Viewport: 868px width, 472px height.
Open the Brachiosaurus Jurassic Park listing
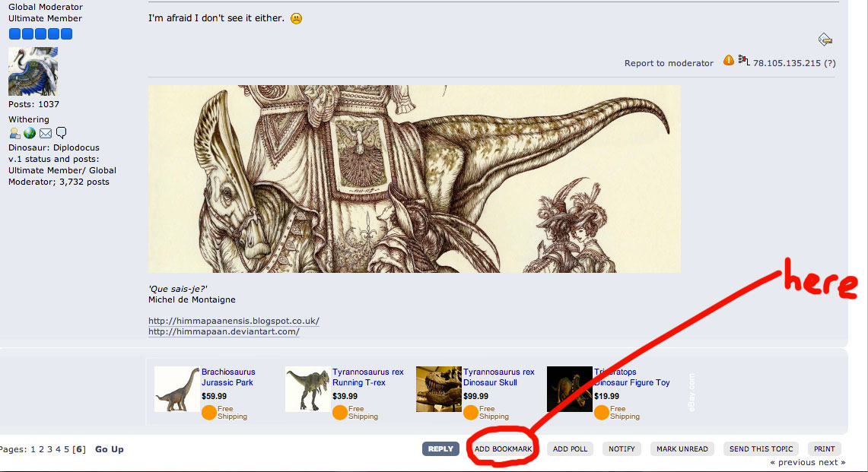pos(228,378)
